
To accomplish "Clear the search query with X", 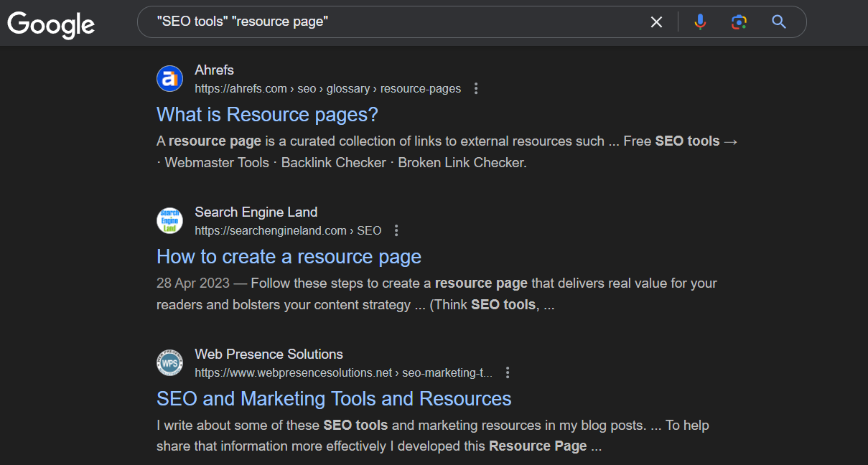I will coord(656,22).
